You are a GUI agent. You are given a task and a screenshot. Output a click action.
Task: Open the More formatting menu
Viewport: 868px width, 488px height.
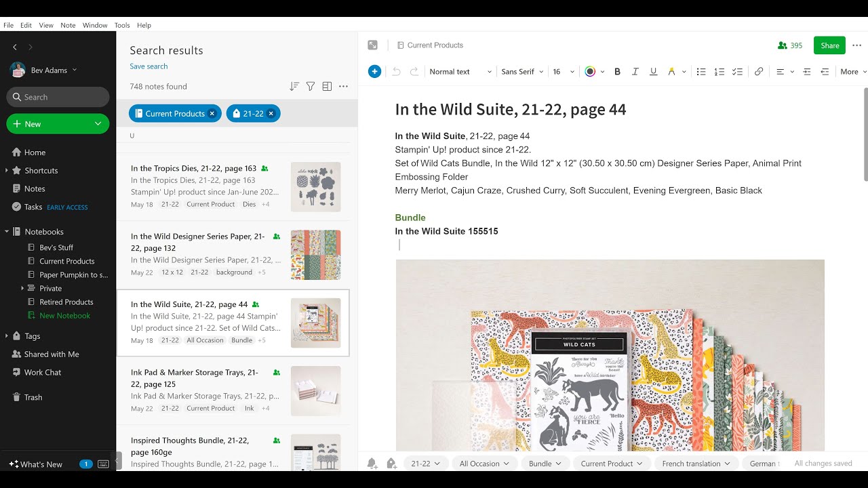[853, 72]
